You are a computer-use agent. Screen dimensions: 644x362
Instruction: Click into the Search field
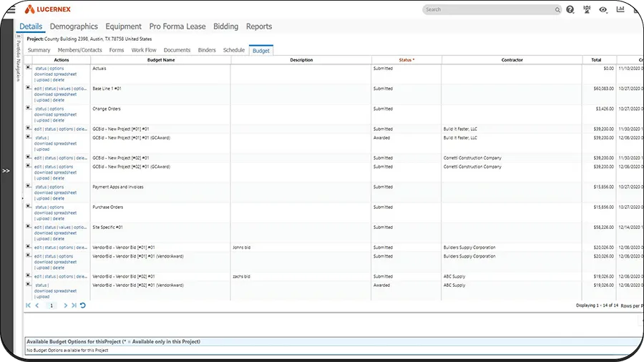pos(488,10)
